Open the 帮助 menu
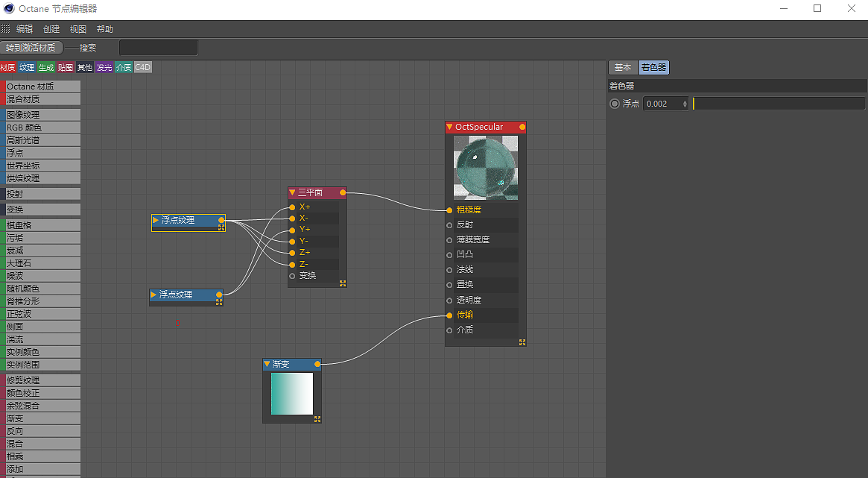The height and width of the screenshot is (478, 868). (104, 29)
